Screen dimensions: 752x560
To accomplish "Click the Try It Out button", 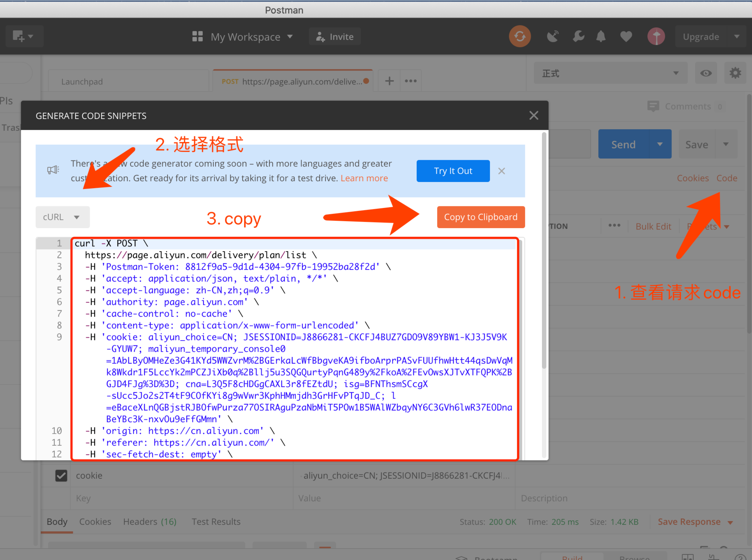I will (x=453, y=171).
